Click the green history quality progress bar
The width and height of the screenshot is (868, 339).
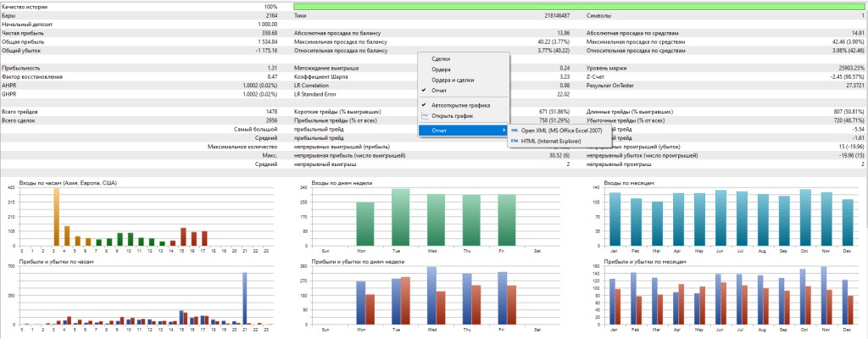pos(578,7)
